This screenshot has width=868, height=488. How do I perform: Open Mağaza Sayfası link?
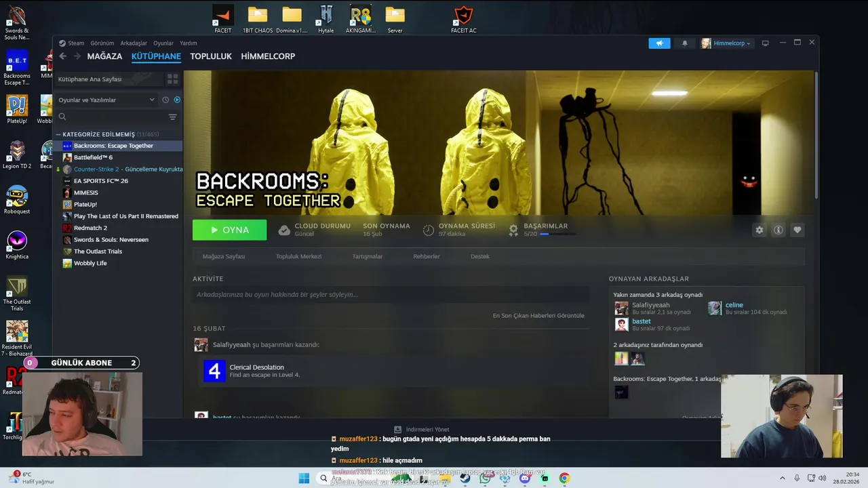tap(224, 256)
